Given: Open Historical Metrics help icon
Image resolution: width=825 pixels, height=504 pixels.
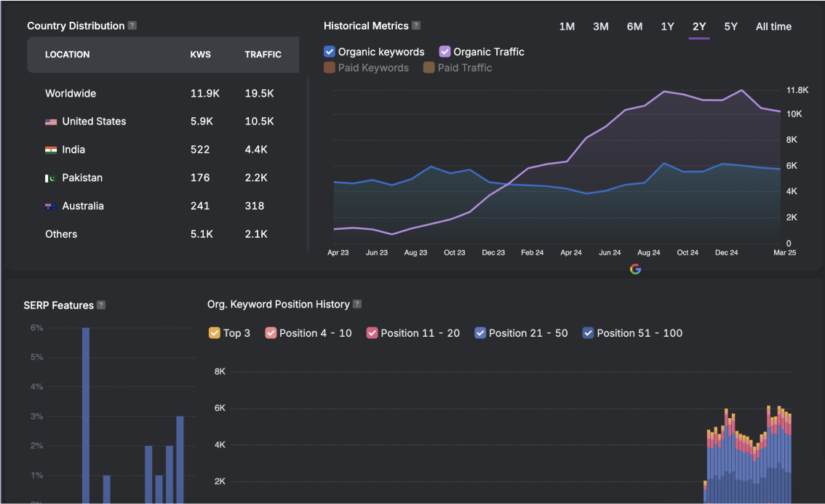Looking at the screenshot, I should coord(416,25).
